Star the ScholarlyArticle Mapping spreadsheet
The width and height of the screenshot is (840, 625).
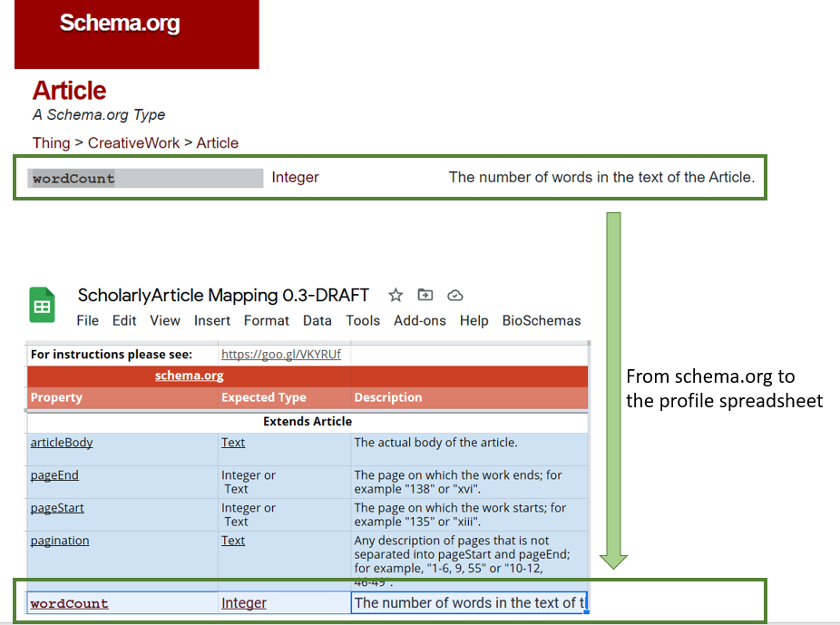(x=396, y=295)
